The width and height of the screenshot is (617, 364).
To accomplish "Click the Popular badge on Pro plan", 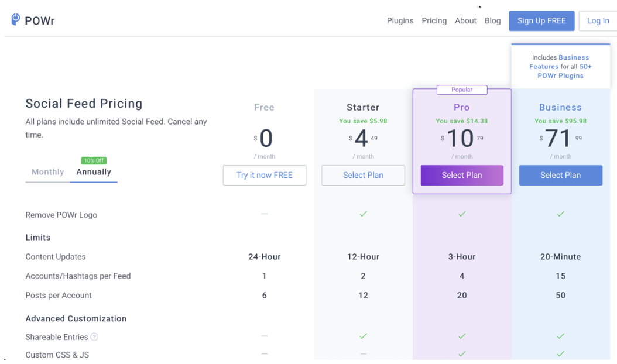I will (462, 89).
